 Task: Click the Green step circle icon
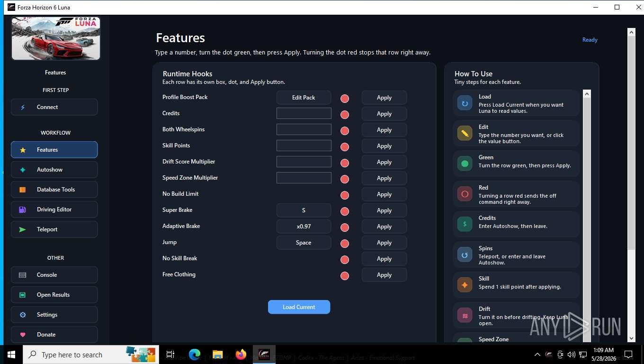coord(465,164)
